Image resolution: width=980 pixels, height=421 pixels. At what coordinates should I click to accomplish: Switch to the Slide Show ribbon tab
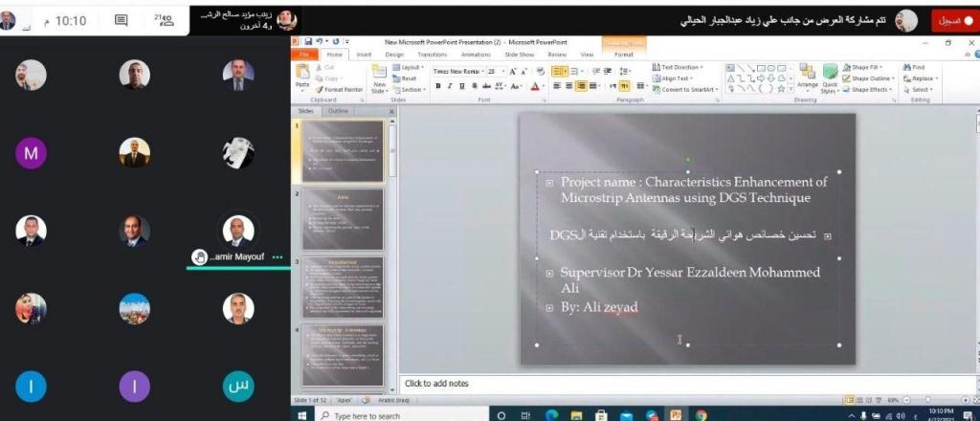[518, 55]
